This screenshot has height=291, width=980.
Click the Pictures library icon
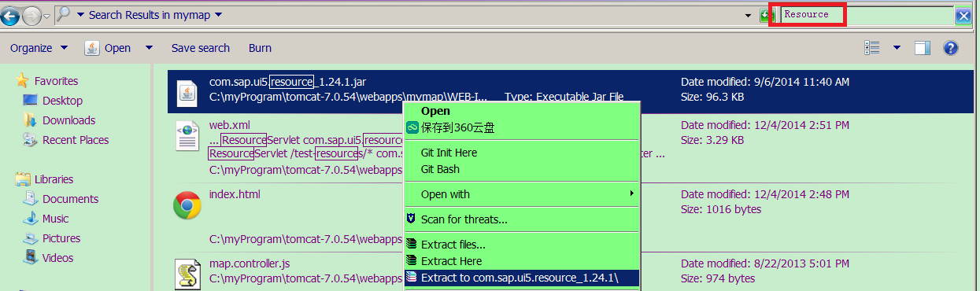(31, 238)
